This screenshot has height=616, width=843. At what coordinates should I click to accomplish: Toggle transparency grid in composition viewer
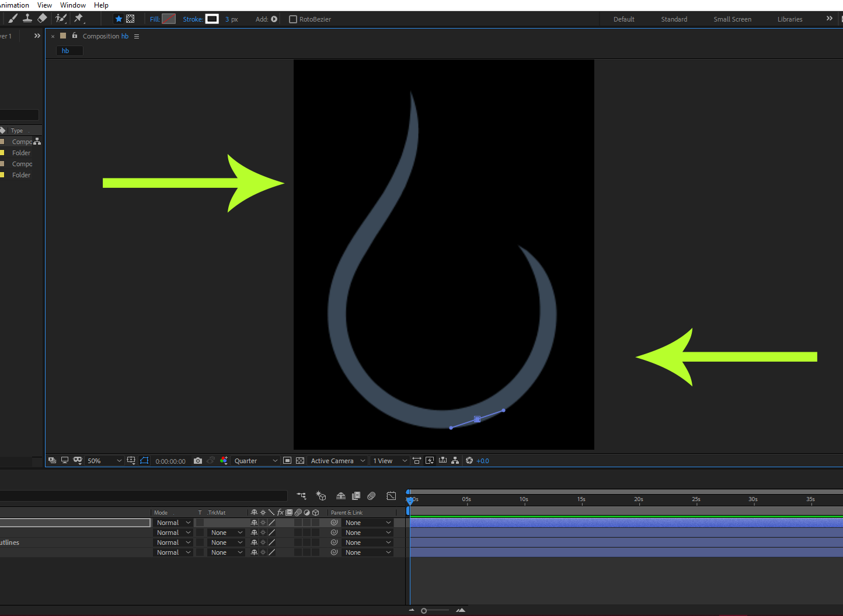[299, 460]
